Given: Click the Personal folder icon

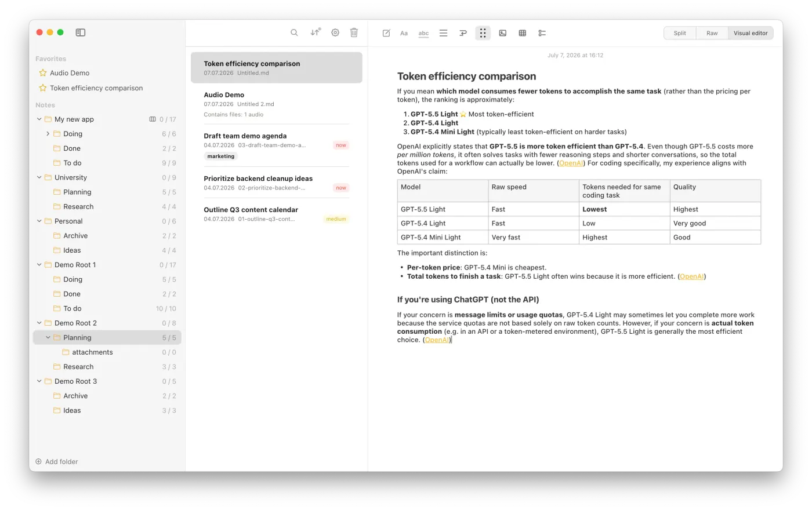Looking at the screenshot, I should coord(48,221).
